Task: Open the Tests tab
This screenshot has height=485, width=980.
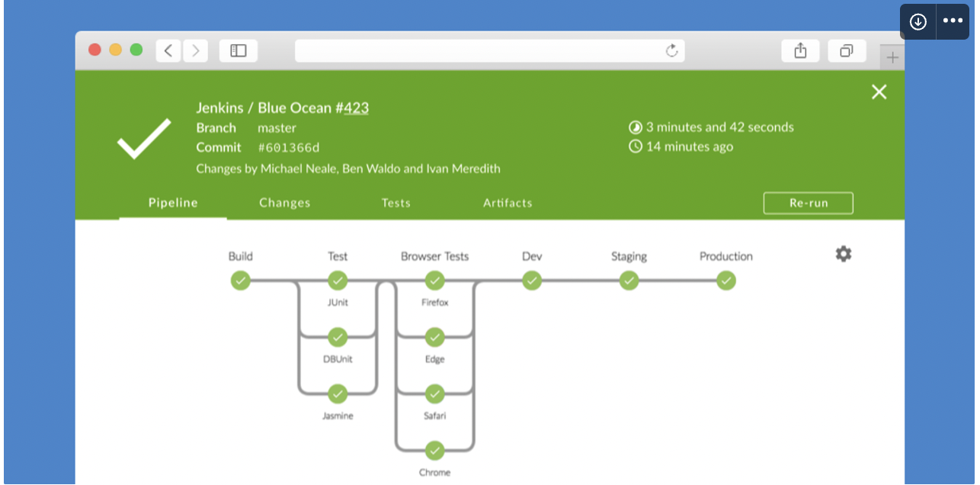Action: point(396,203)
